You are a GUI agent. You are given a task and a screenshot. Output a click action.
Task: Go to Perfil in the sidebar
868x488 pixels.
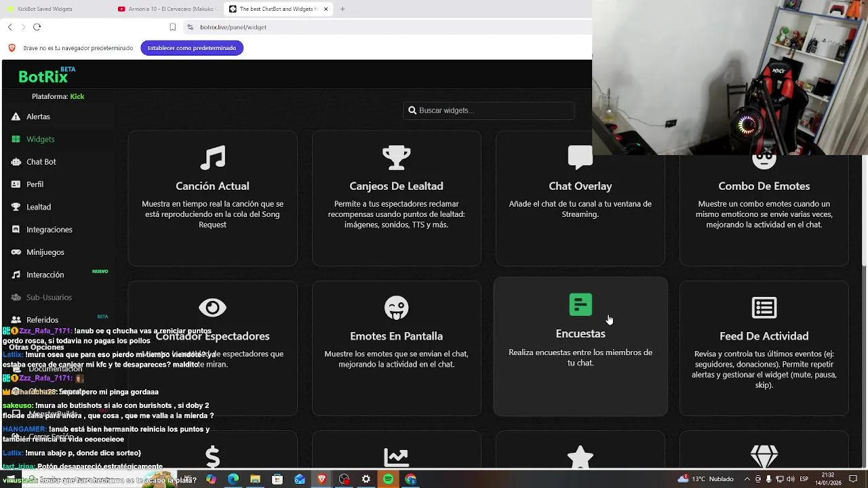(x=35, y=184)
